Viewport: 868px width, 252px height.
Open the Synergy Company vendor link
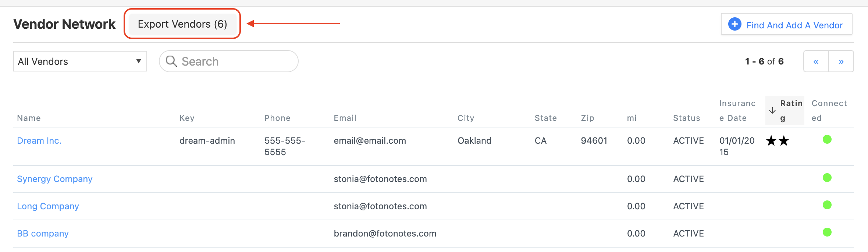pos(55,179)
